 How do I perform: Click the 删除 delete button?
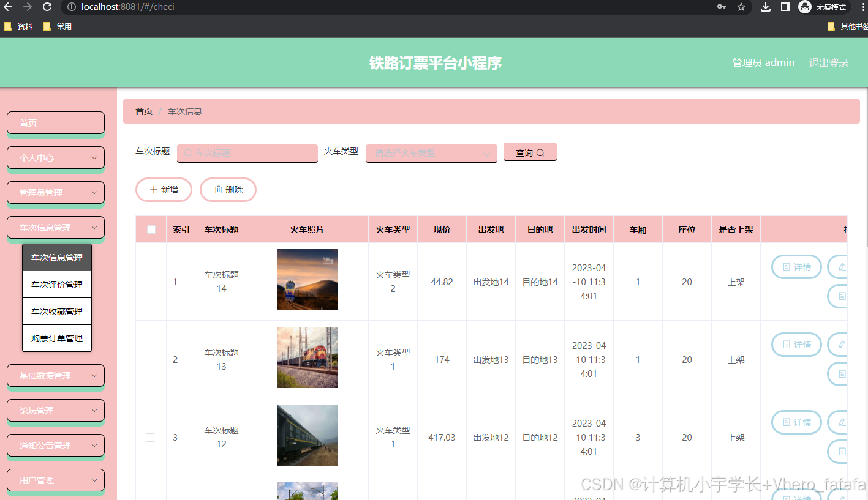click(228, 190)
